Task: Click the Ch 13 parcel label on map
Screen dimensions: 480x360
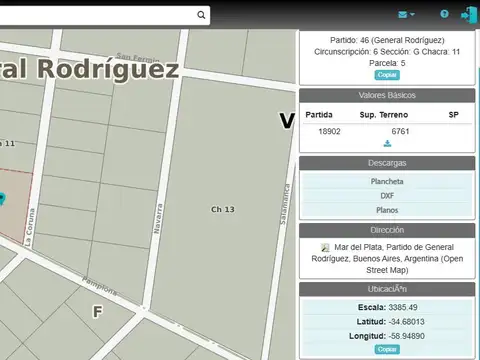Action: (223, 209)
